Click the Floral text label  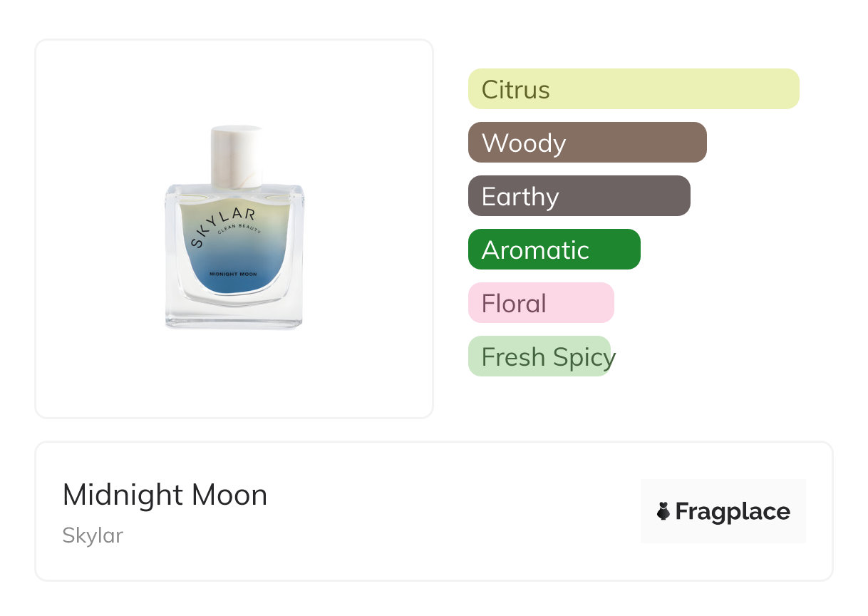(514, 304)
